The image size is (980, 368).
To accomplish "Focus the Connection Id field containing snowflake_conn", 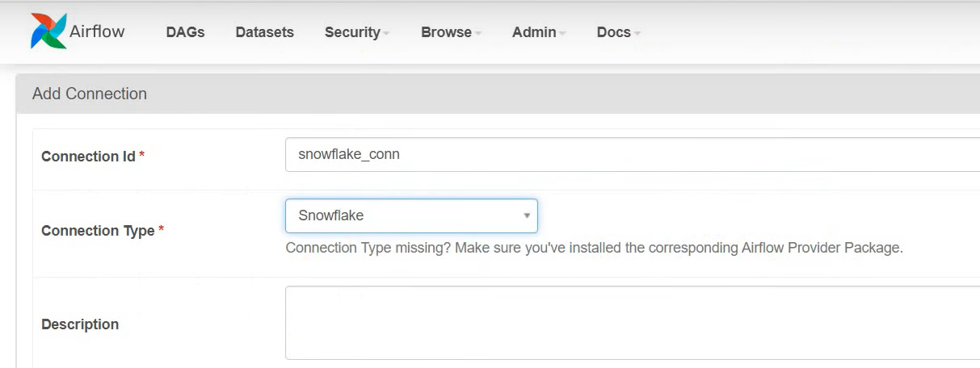I will [x=633, y=154].
